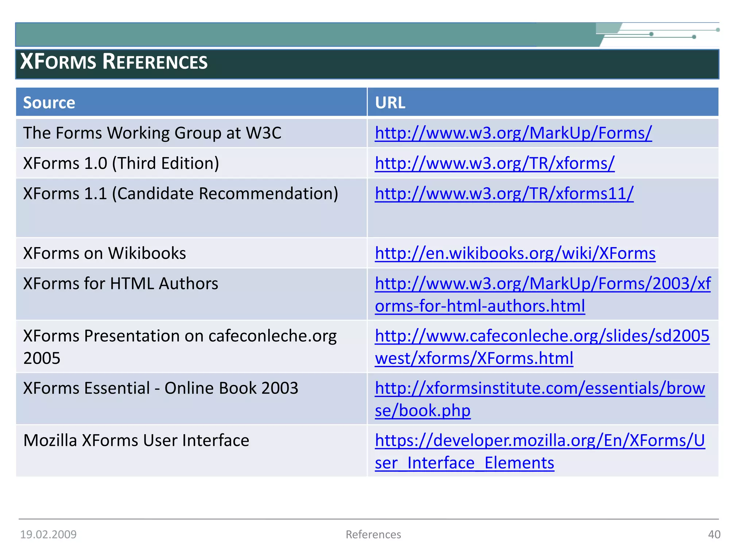Follow the developer.mozilla.org XForms link

[540, 451]
